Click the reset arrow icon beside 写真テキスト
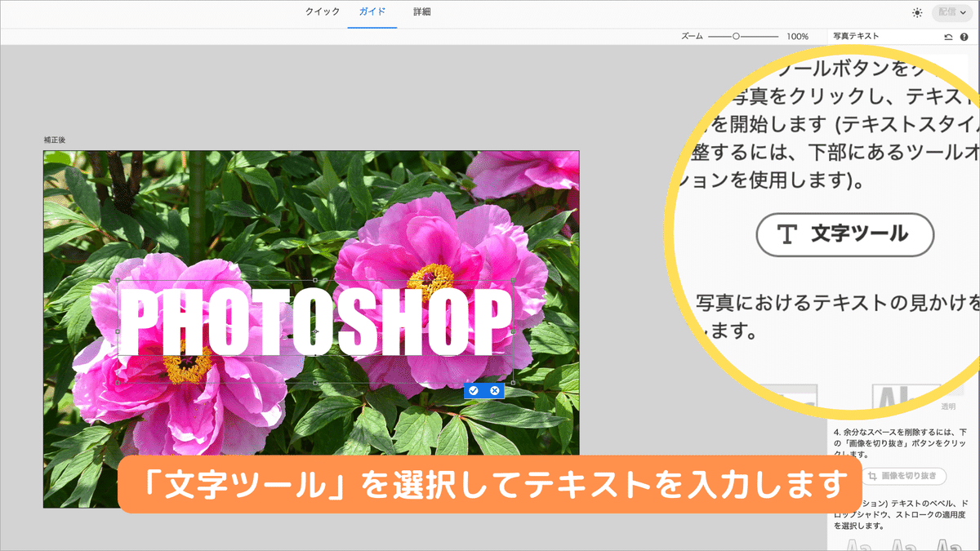 [948, 37]
